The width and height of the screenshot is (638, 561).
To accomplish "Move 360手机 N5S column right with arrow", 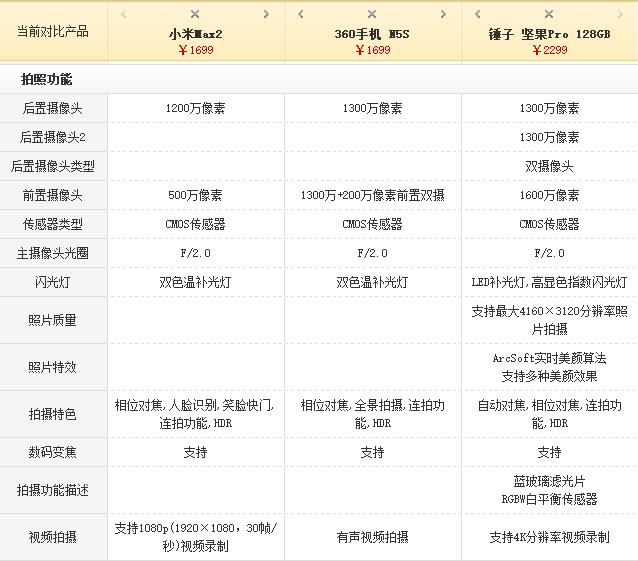I will [x=443, y=14].
